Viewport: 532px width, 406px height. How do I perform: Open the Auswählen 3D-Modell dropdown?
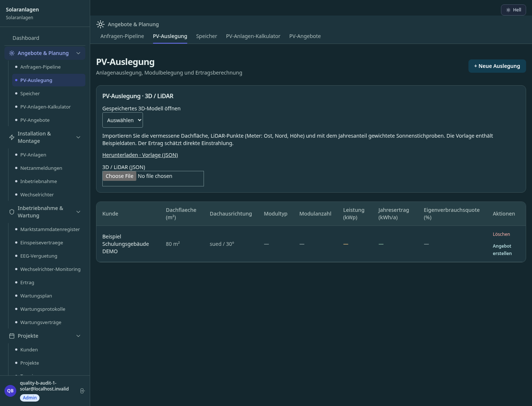[x=123, y=120]
